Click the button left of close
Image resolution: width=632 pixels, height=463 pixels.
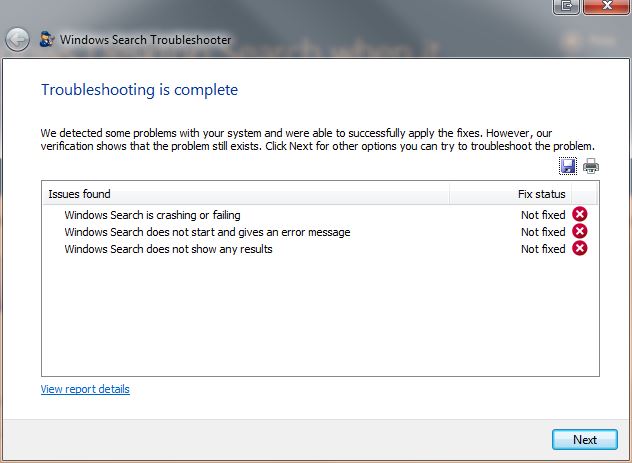(567, 6)
